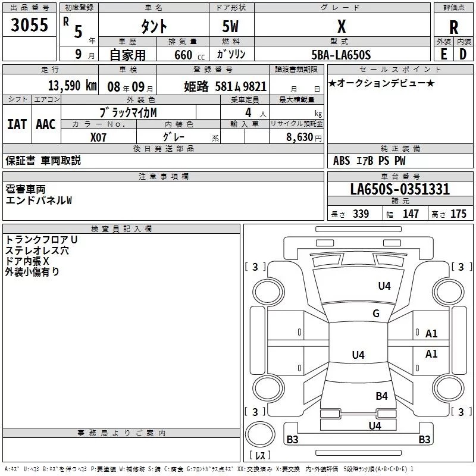This screenshot has height=476, width=476.
Task: Click the color number X07
Action: [x=98, y=137]
